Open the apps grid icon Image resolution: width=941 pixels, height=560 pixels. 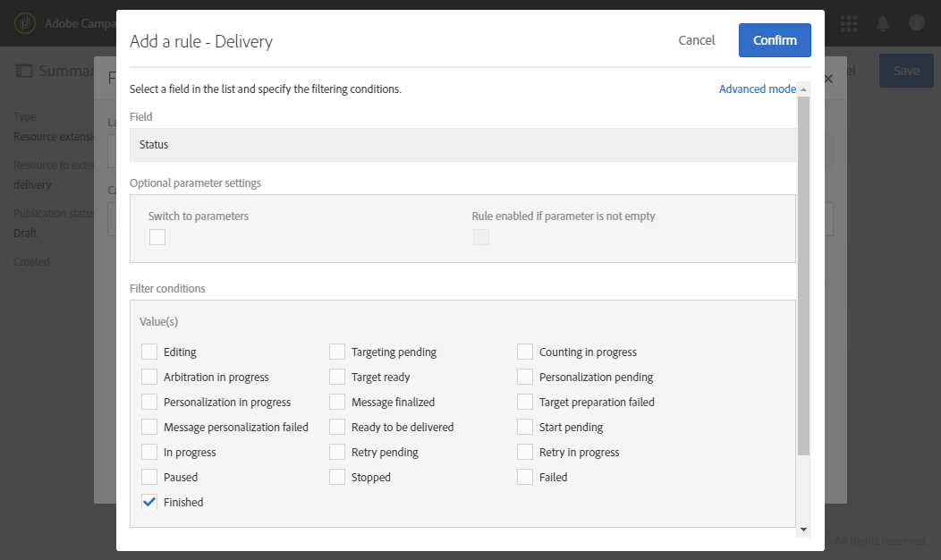[849, 22]
